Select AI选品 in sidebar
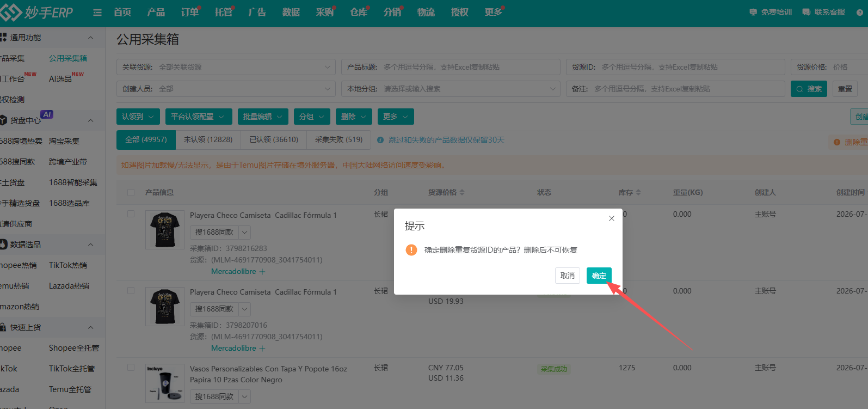This screenshot has width=868, height=409. [x=60, y=79]
